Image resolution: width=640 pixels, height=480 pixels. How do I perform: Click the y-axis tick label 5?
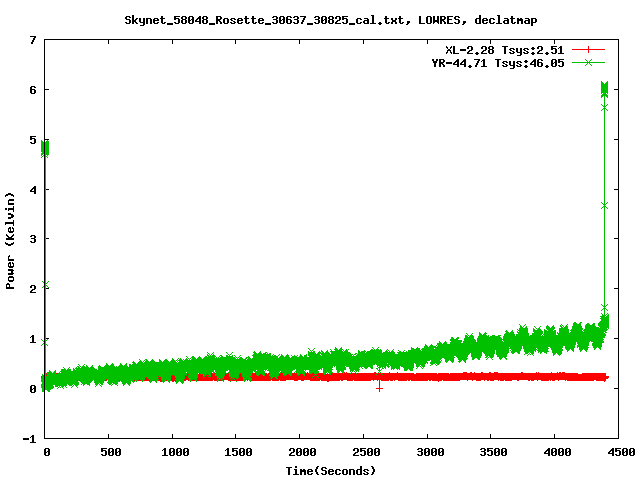pos(33,140)
